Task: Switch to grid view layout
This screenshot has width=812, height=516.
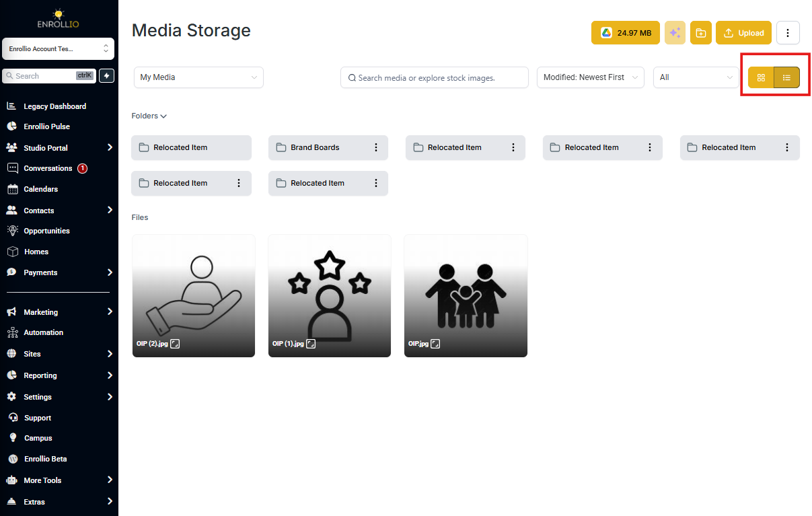Action: point(761,77)
